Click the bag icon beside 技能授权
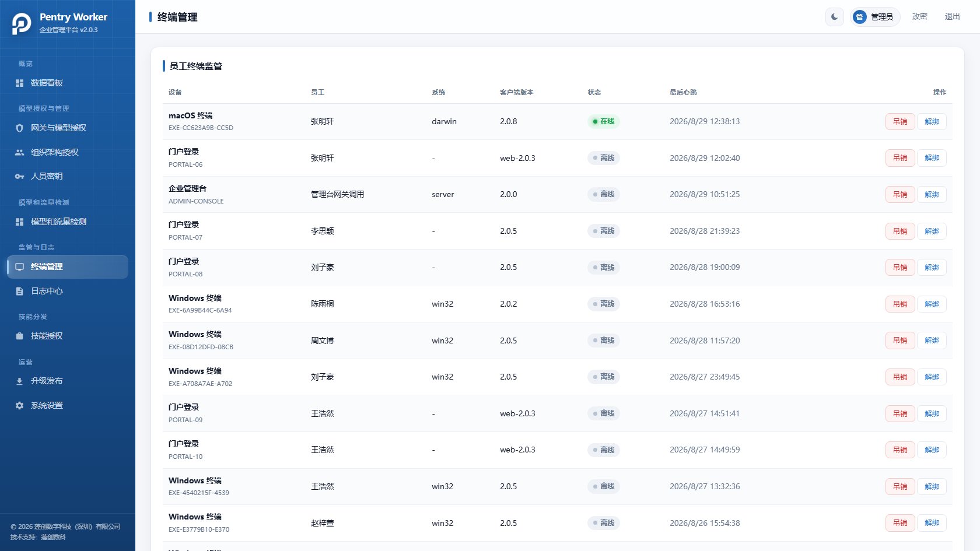 (x=19, y=336)
